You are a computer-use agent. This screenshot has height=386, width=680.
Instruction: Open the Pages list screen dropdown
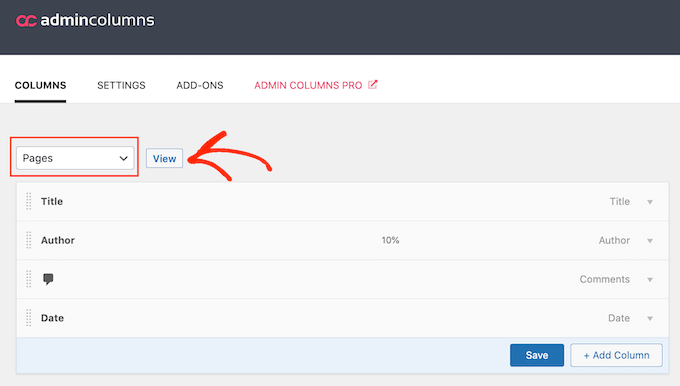75,158
